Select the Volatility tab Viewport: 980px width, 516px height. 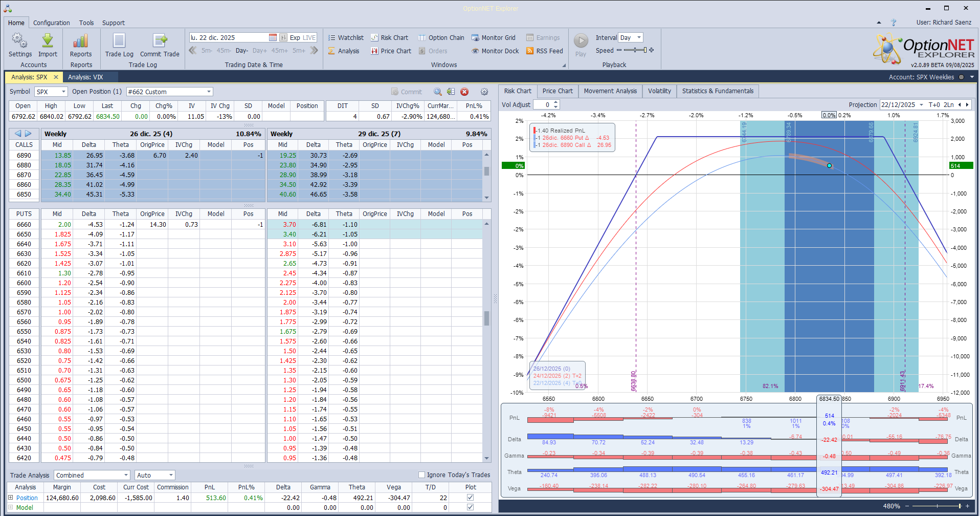click(659, 91)
